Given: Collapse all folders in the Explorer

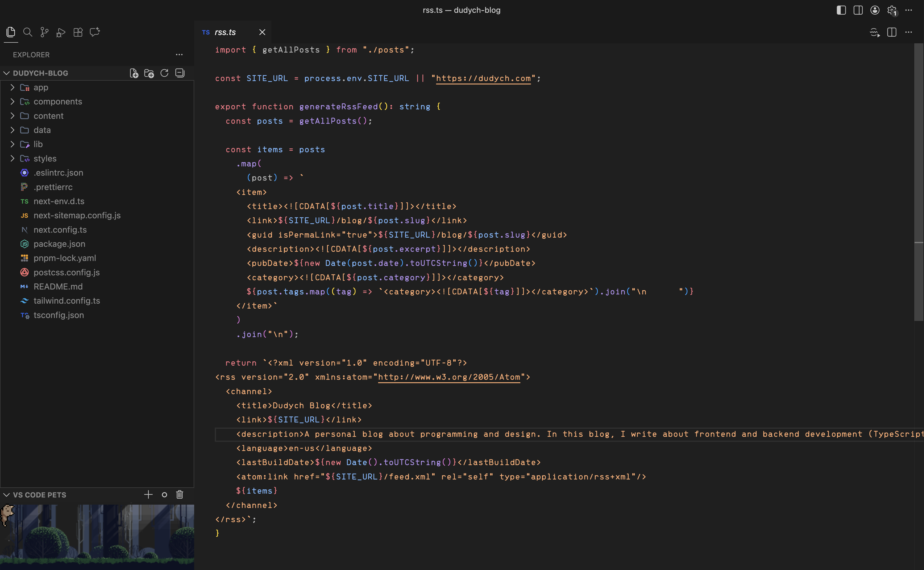Looking at the screenshot, I should 180,73.
